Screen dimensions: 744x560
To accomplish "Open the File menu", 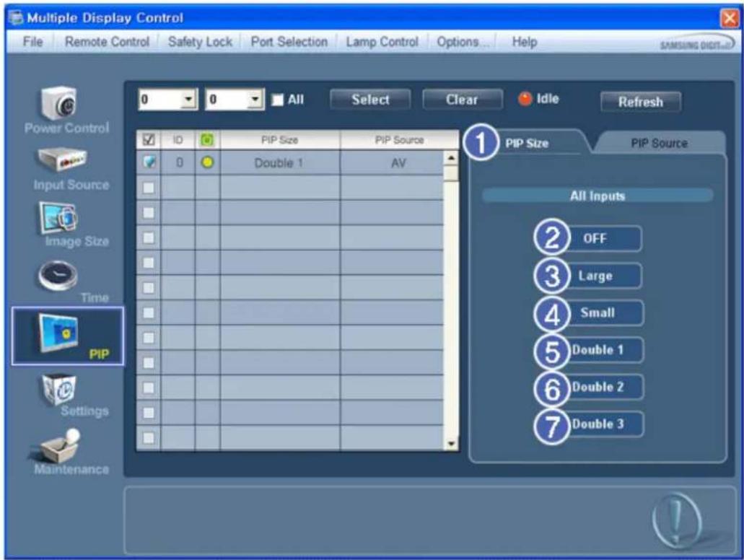I will [32, 42].
